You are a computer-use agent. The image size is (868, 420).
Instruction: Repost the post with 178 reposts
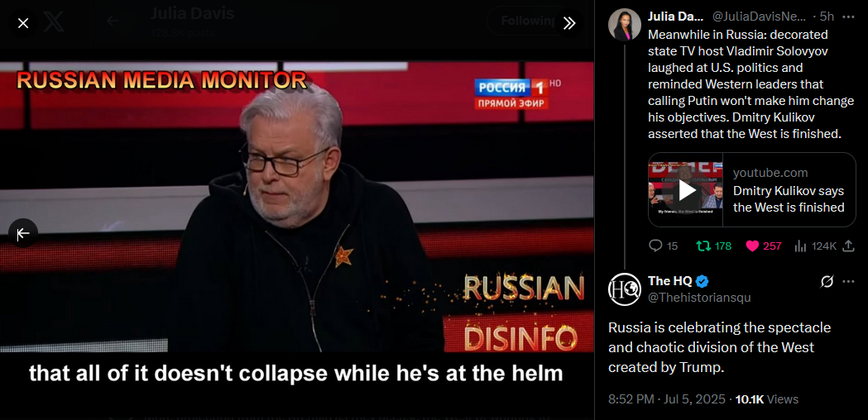(x=713, y=246)
